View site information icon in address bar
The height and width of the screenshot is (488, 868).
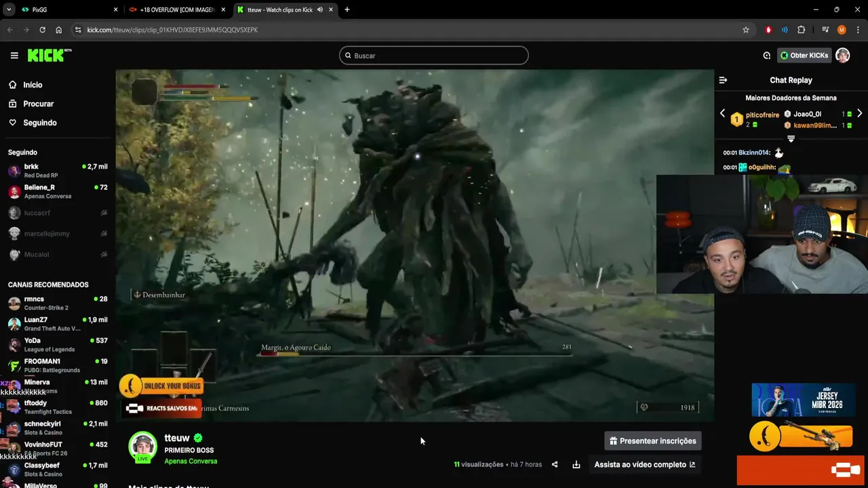coord(78,30)
